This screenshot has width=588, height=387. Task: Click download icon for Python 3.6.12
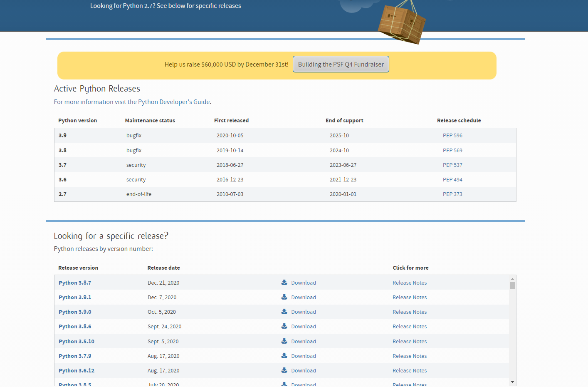[x=284, y=370]
